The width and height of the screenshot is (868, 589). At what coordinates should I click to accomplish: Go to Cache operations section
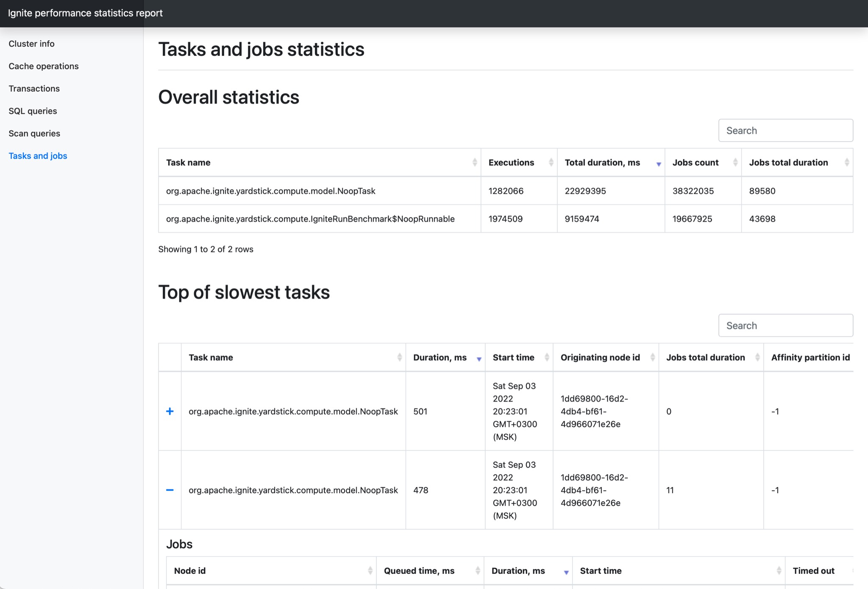[43, 66]
